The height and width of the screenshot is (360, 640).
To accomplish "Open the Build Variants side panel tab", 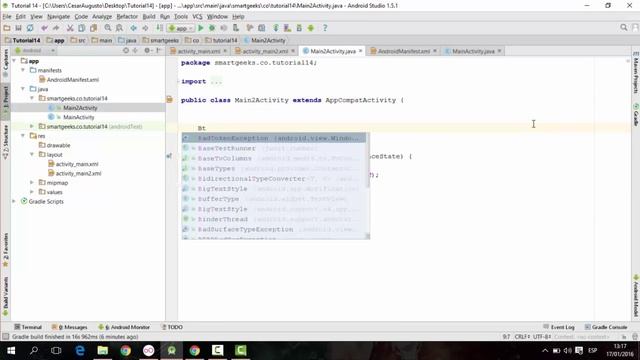I will coord(6,296).
